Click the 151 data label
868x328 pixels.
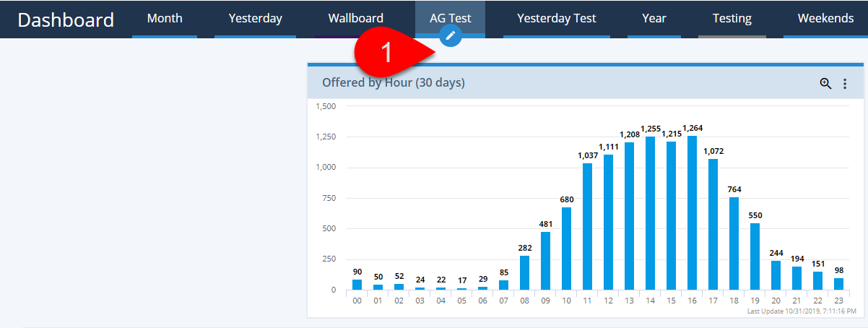coord(818,264)
